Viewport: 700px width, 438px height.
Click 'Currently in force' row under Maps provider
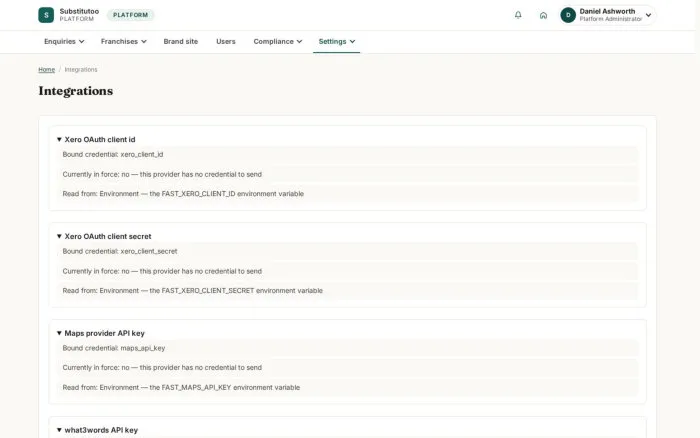(x=347, y=368)
